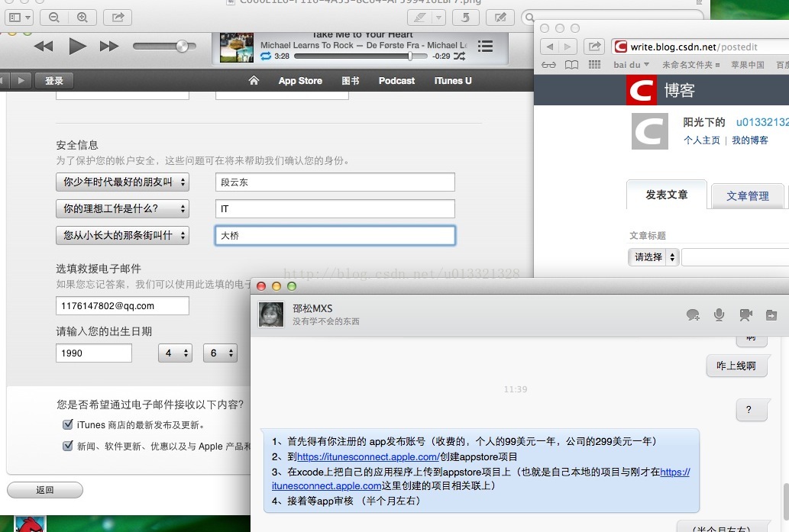Click the 邵松MXS chat avatar

pyautogui.click(x=271, y=314)
